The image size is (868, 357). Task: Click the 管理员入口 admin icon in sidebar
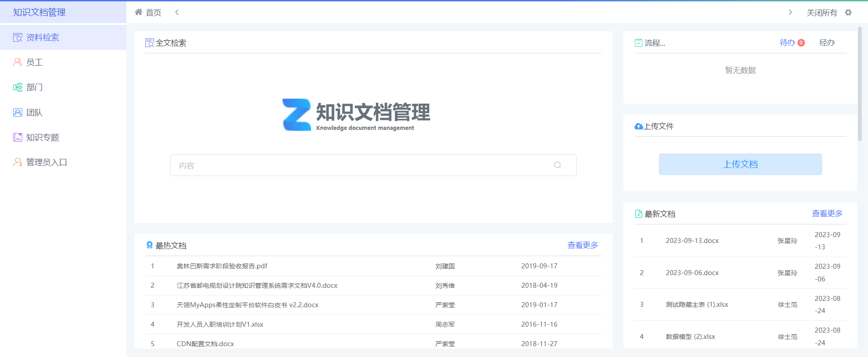[x=18, y=162]
